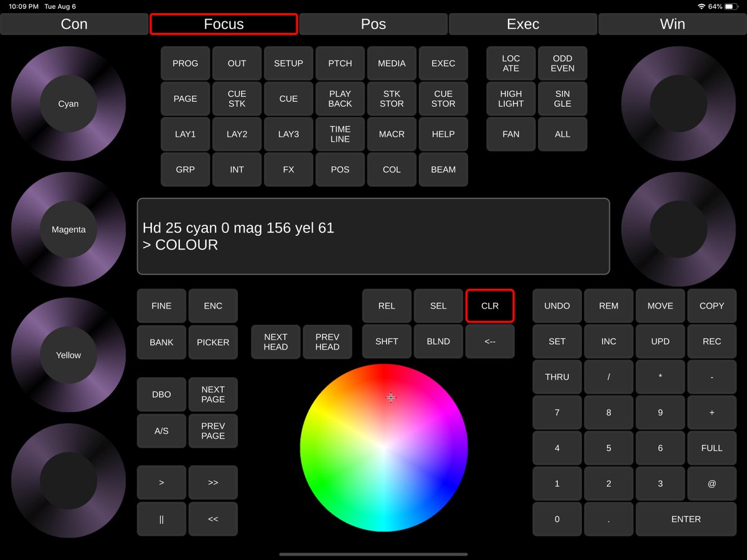Tap the ENC key
The height and width of the screenshot is (560, 747).
point(214,306)
